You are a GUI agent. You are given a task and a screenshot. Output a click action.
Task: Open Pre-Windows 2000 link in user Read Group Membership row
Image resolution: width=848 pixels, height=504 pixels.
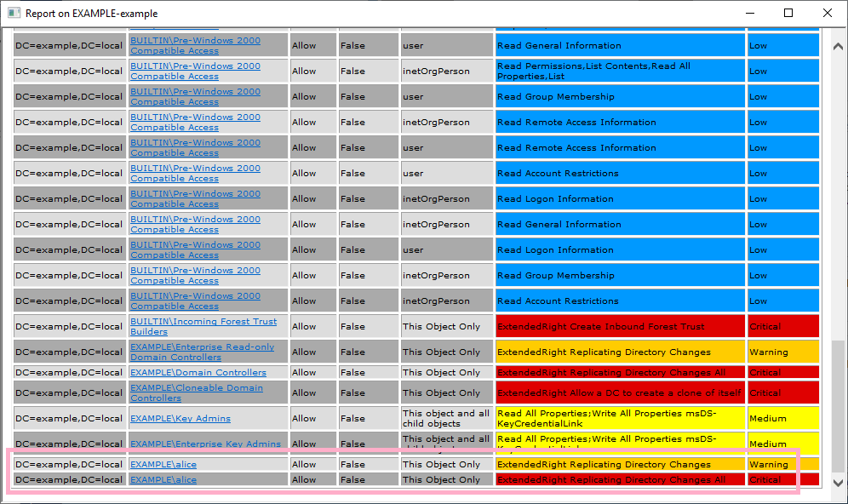(x=195, y=97)
